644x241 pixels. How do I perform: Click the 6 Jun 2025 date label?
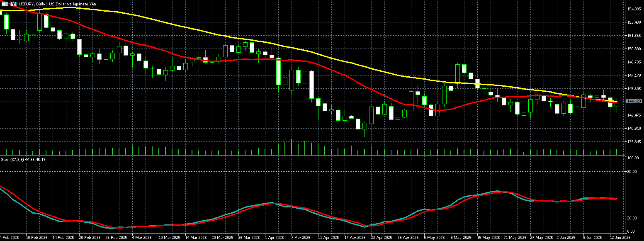coord(593,238)
